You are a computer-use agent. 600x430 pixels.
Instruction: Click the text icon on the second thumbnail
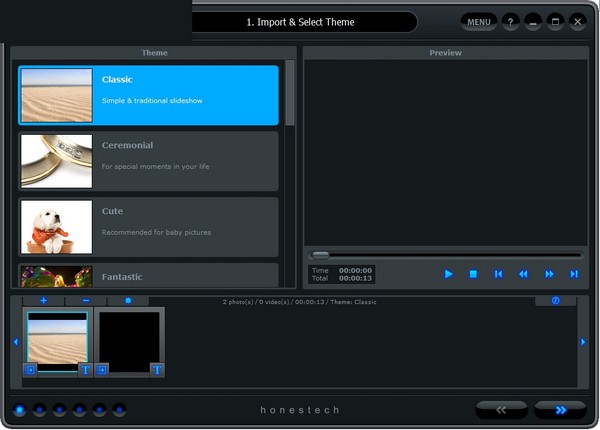(157, 370)
